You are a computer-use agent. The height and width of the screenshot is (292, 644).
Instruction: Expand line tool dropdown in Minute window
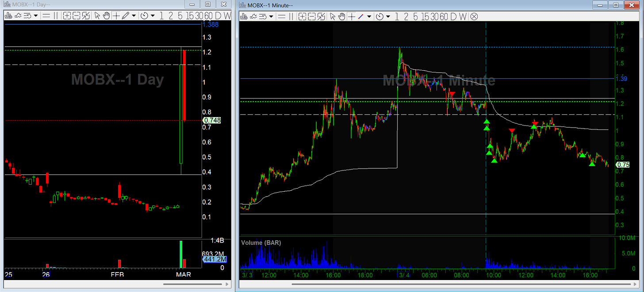369,16
